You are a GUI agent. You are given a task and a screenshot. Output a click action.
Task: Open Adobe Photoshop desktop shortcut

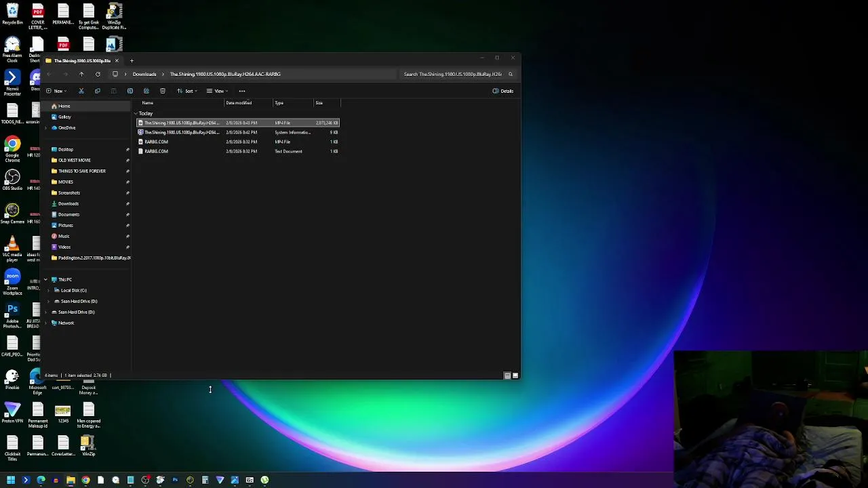tap(12, 315)
